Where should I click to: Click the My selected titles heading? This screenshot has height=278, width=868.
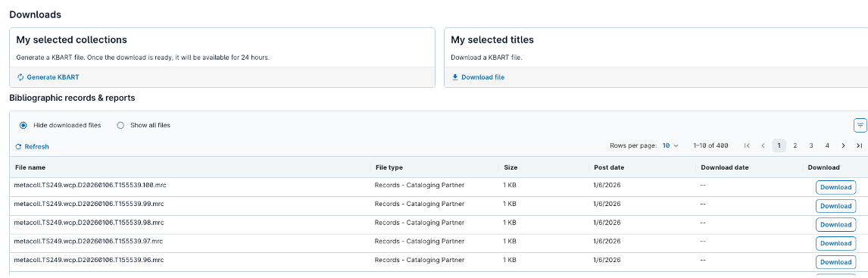[492, 40]
